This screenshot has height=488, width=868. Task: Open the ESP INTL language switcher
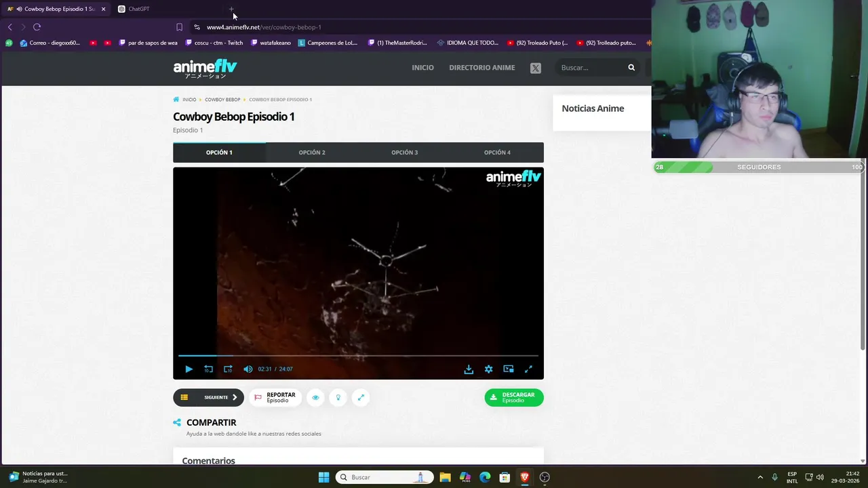coord(792,477)
